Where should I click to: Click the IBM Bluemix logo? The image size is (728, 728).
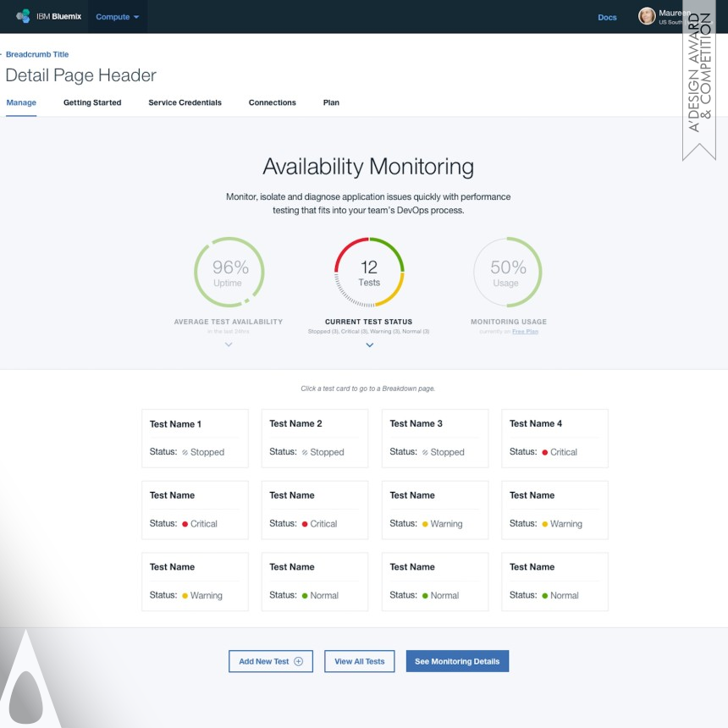(47, 16)
